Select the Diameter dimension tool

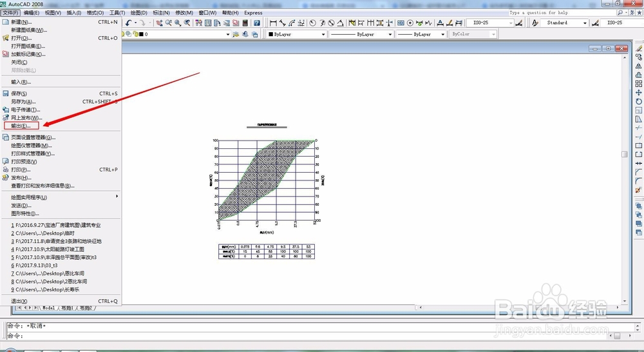point(331,23)
